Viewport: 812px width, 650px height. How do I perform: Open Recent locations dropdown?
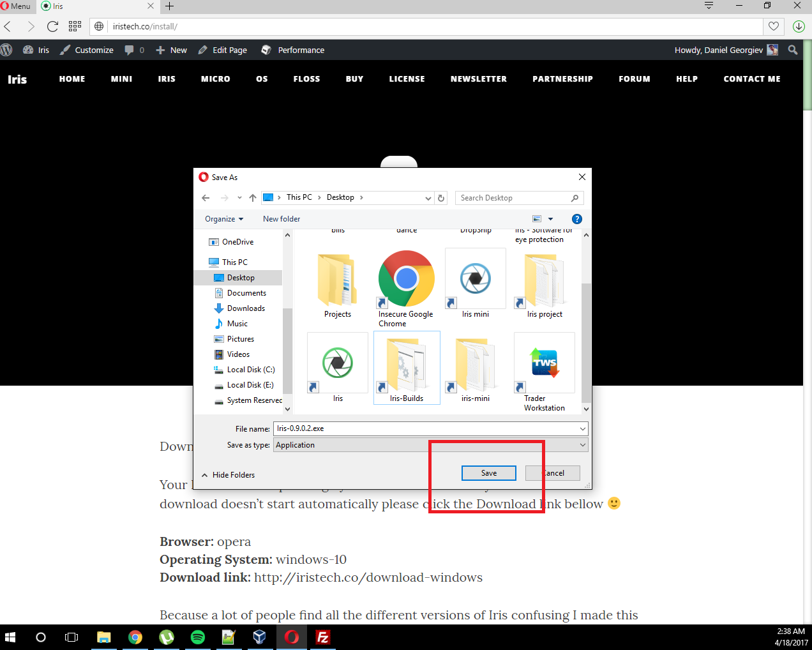[x=239, y=198]
